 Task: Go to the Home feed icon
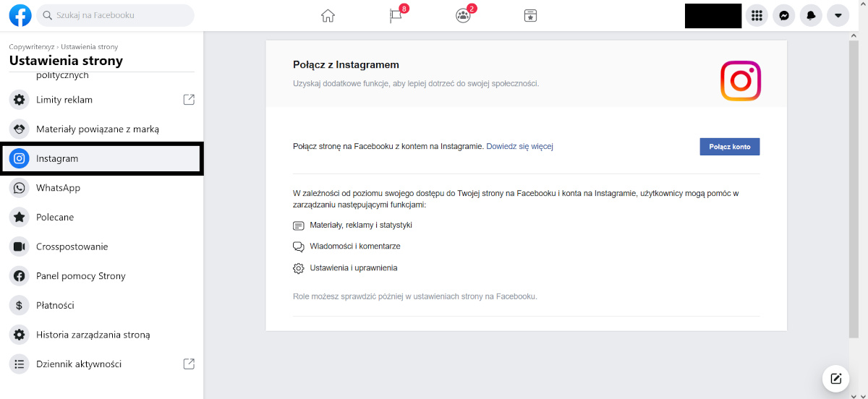(328, 15)
